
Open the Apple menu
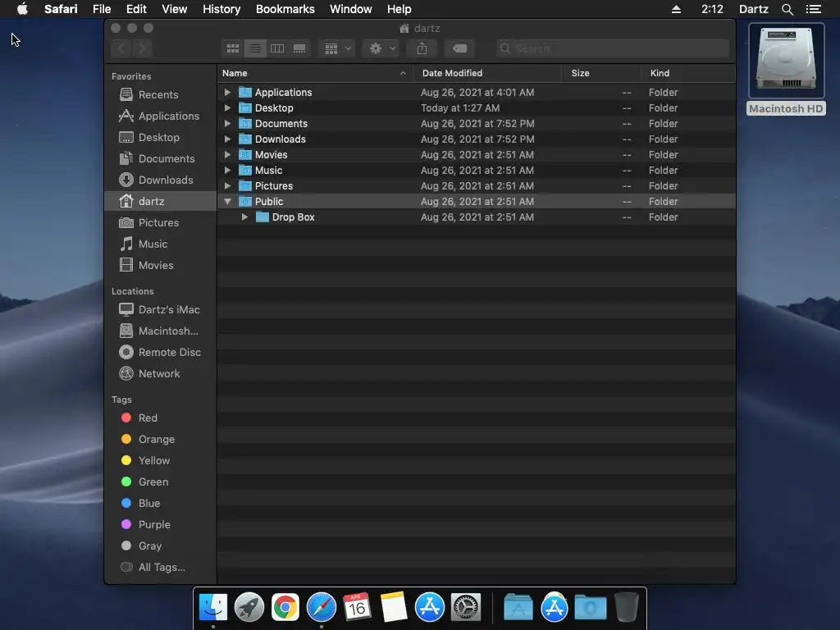(22, 9)
